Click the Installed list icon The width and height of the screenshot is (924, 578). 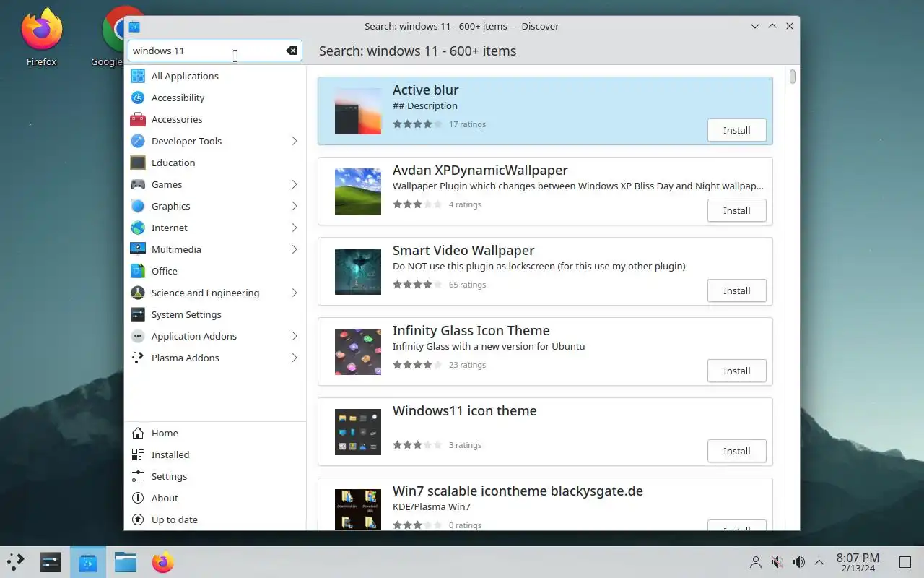(x=138, y=454)
